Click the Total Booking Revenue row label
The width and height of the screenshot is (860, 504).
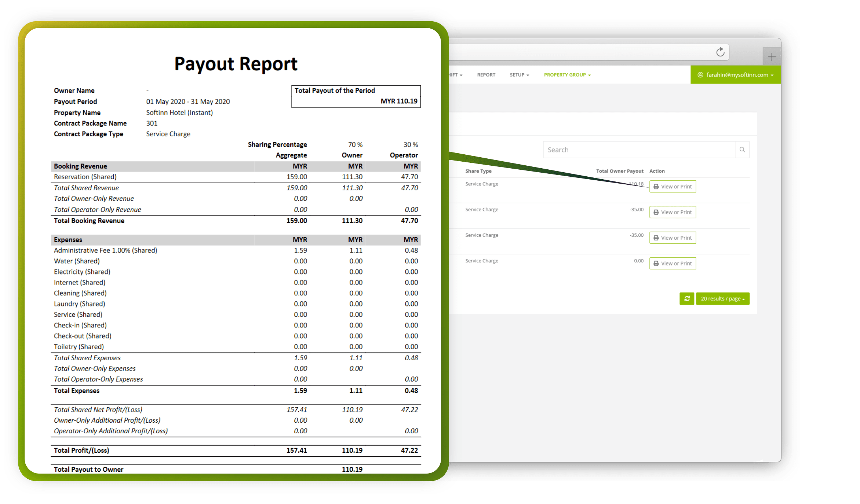(89, 221)
